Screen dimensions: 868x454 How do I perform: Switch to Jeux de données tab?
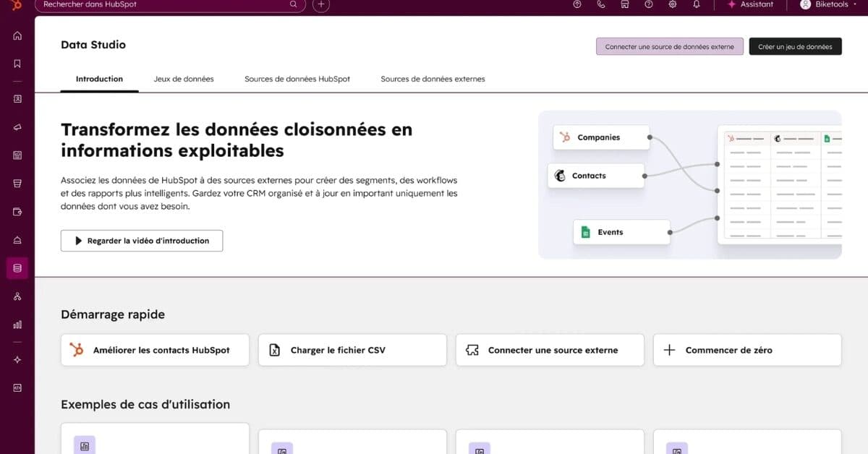click(x=184, y=79)
